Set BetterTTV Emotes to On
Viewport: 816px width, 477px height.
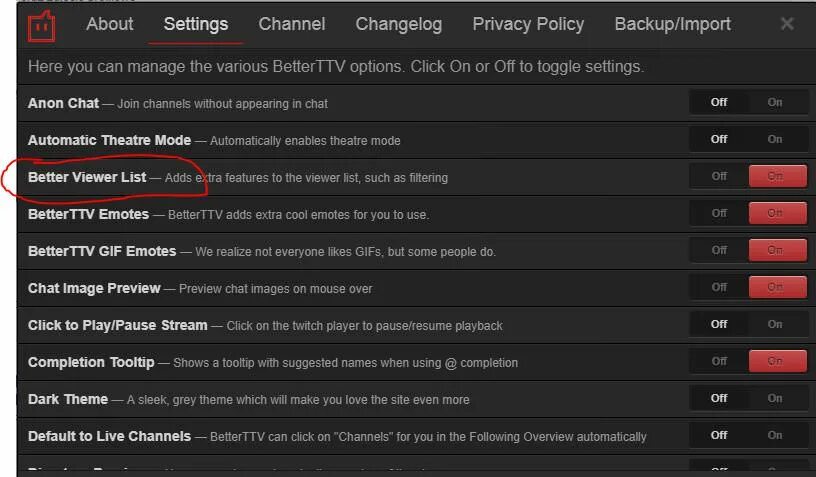click(777, 213)
